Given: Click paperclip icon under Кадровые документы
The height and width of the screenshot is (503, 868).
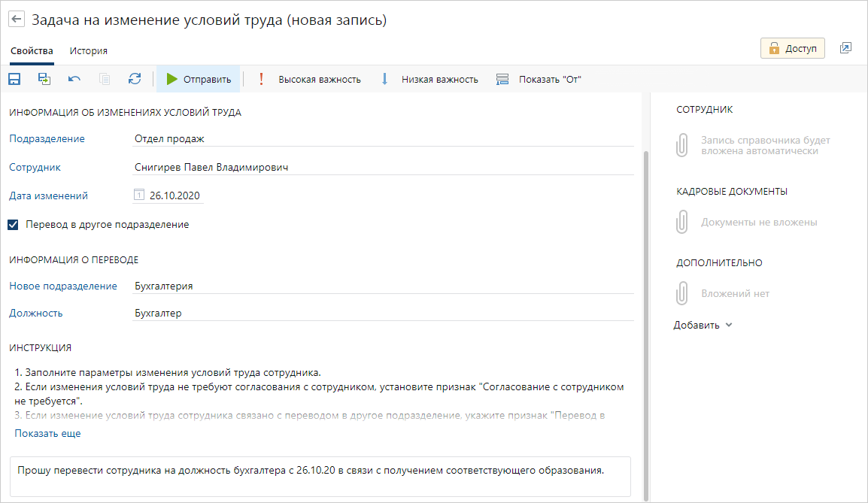Looking at the screenshot, I should click(682, 222).
